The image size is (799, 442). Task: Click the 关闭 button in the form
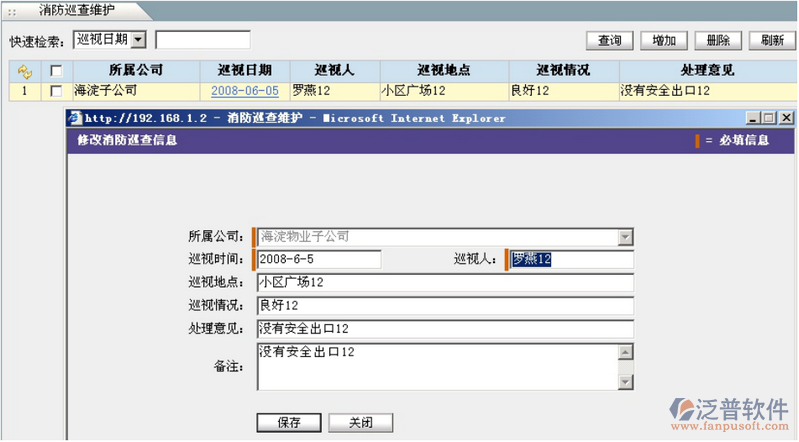pyautogui.click(x=361, y=423)
